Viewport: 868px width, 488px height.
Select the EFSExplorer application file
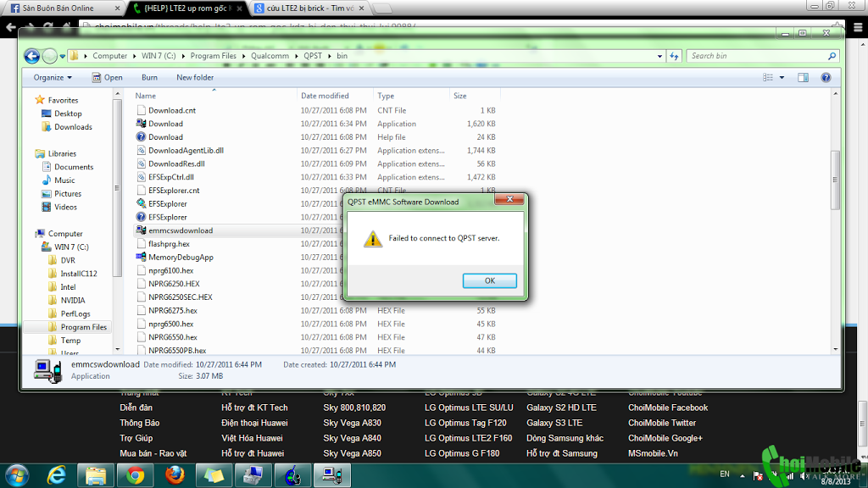point(167,204)
